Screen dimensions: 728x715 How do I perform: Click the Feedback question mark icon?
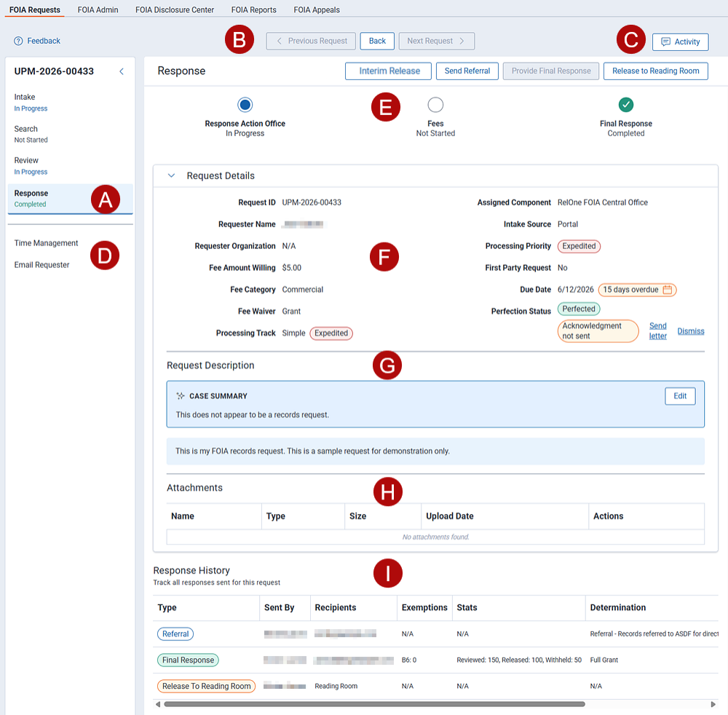point(18,41)
